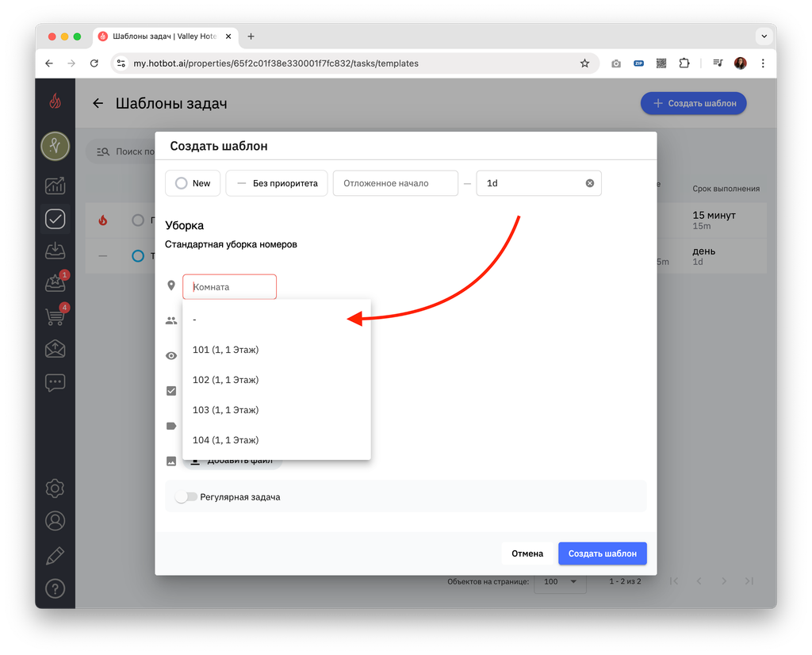Navigate back in browser

pyautogui.click(x=49, y=63)
